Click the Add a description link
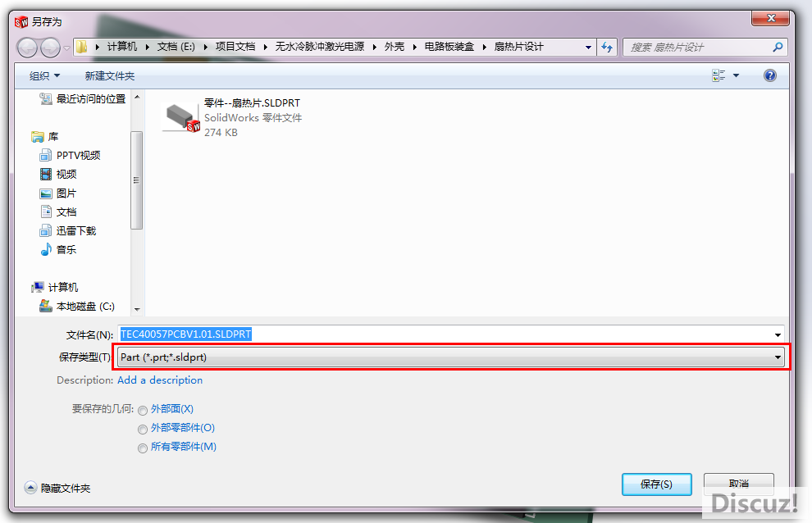 pos(160,380)
